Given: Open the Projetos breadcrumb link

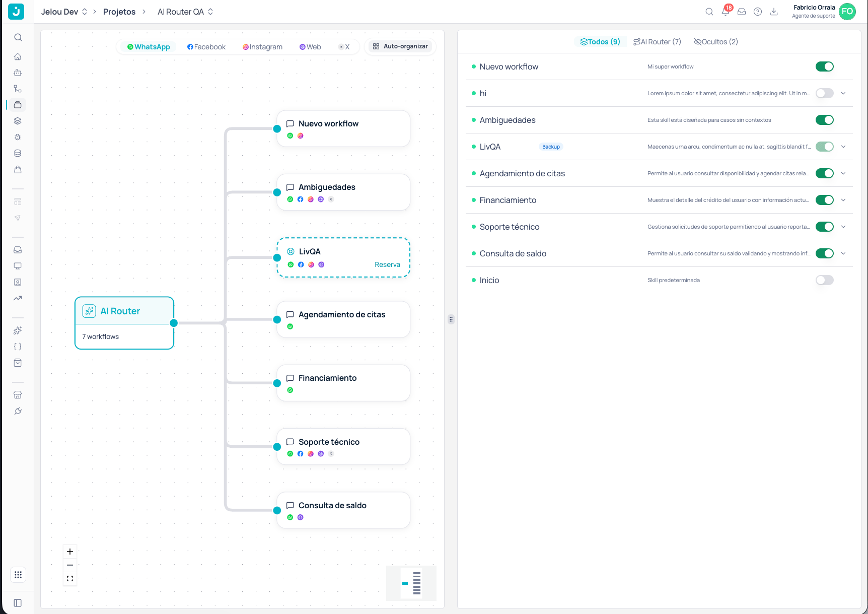Looking at the screenshot, I should [119, 12].
